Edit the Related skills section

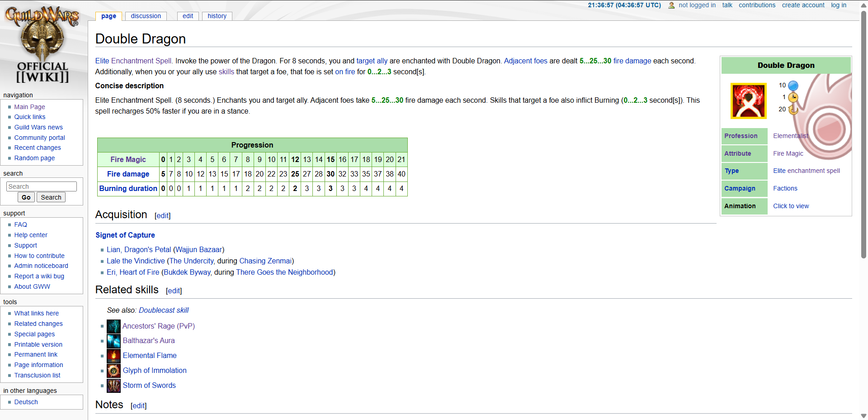point(174,291)
